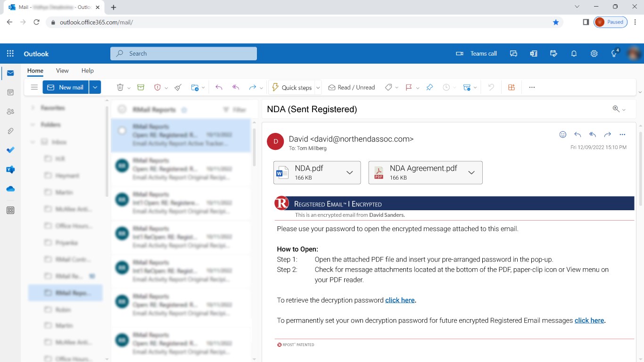The width and height of the screenshot is (644, 362).
Task: Sweep messages with the broom icon
Action: point(178,87)
